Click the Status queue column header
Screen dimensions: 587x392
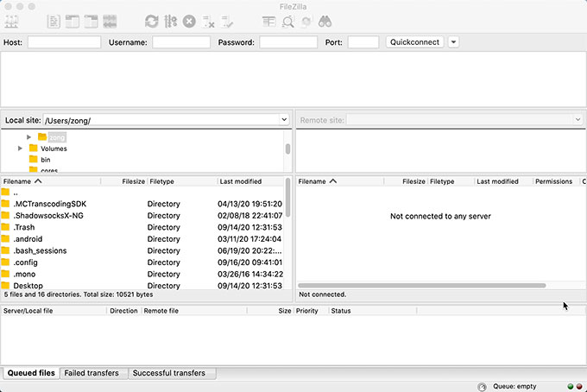pos(373,311)
